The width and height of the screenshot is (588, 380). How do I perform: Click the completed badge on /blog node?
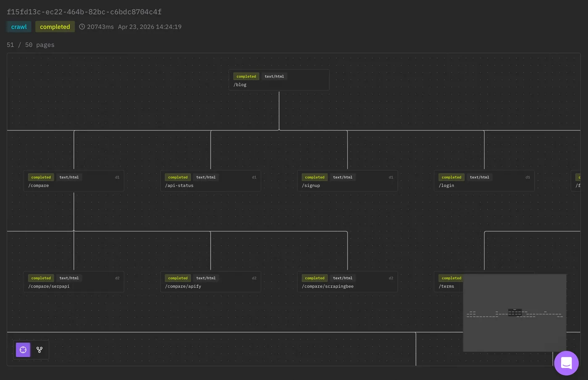(246, 76)
